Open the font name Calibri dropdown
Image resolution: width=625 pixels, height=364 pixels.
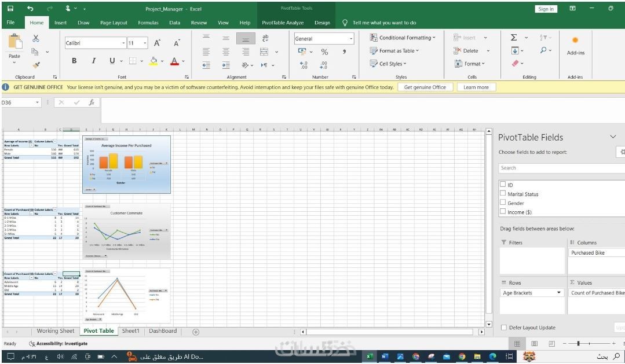[123, 43]
